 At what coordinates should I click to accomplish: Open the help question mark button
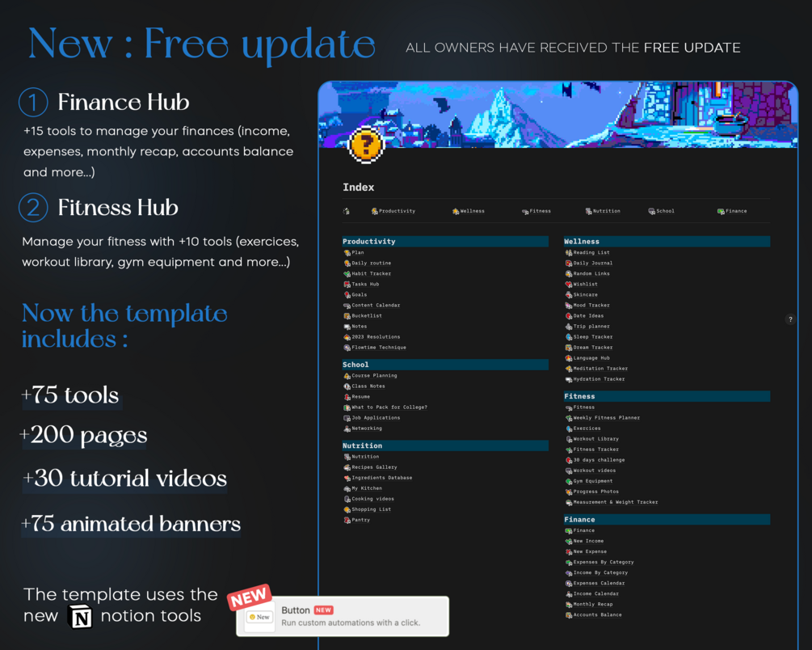coord(790,319)
